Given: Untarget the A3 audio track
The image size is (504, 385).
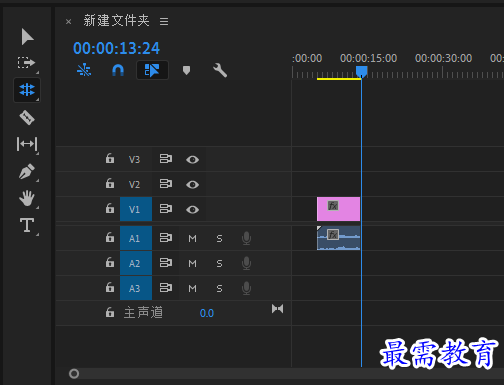Looking at the screenshot, I should pyautogui.click(x=136, y=288).
